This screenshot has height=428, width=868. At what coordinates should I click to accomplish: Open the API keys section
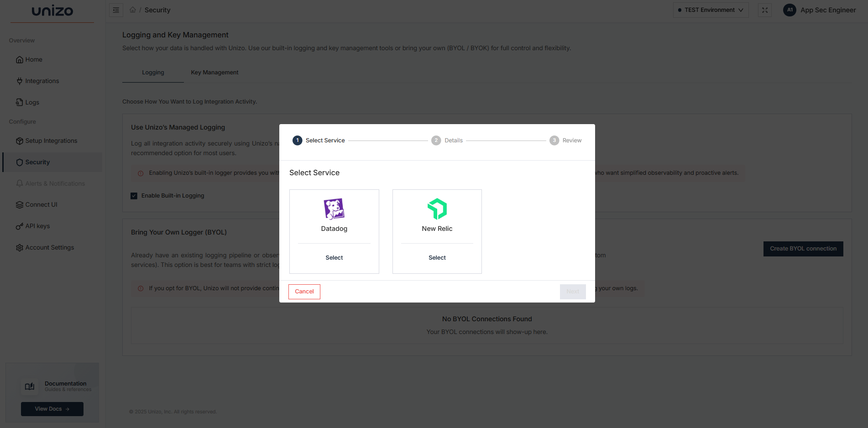tap(37, 226)
